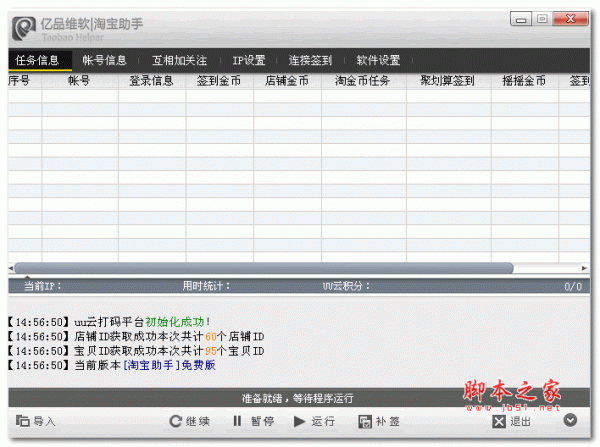Click the 用时统计 label

206,286
